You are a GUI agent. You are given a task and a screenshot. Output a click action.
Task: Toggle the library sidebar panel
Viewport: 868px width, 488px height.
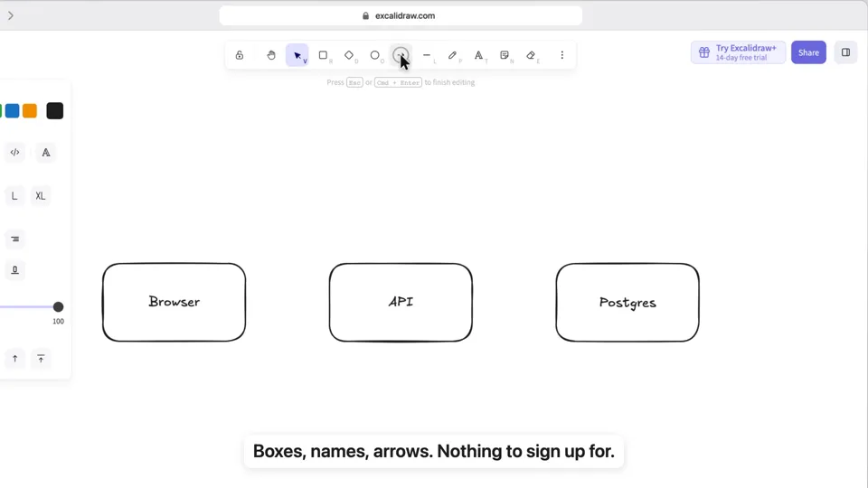(846, 52)
